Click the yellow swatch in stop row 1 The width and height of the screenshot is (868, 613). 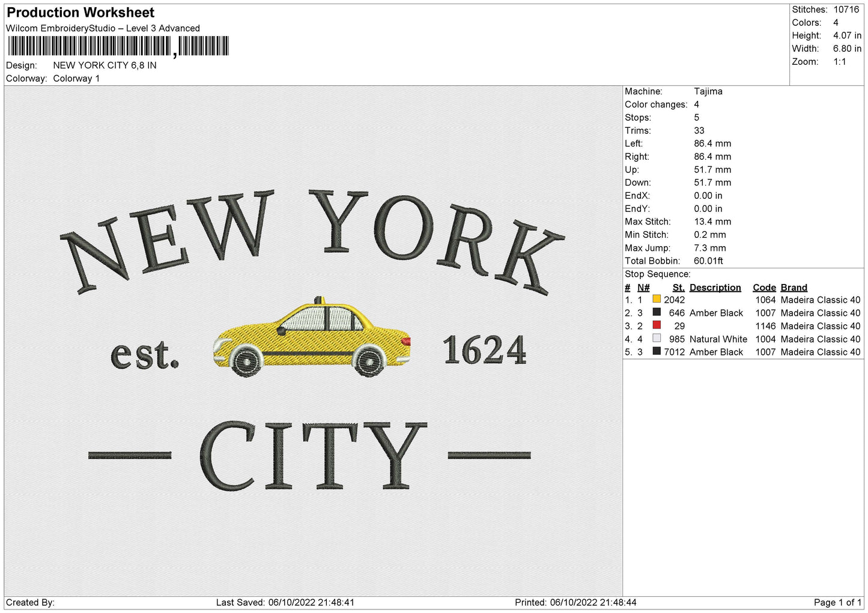(657, 299)
